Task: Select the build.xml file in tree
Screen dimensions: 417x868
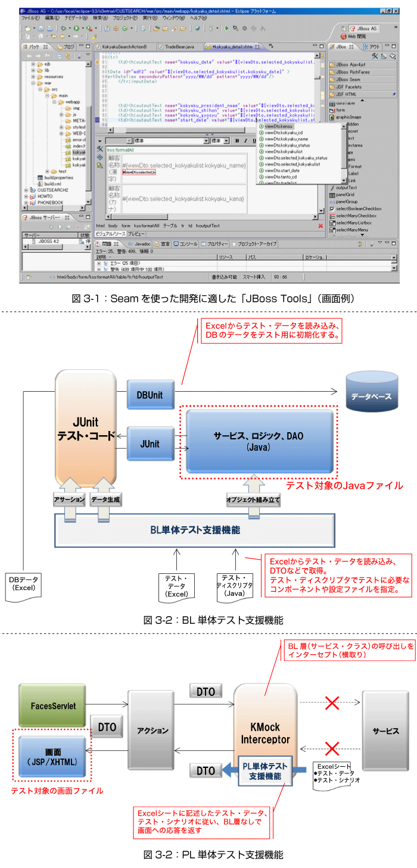Action: 50,184
